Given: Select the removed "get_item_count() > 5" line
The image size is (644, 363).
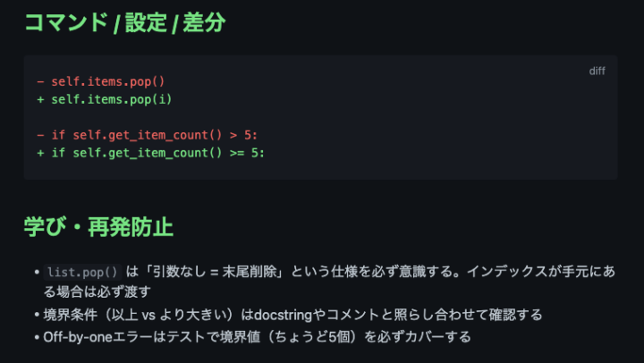Looking at the screenshot, I should point(147,135).
